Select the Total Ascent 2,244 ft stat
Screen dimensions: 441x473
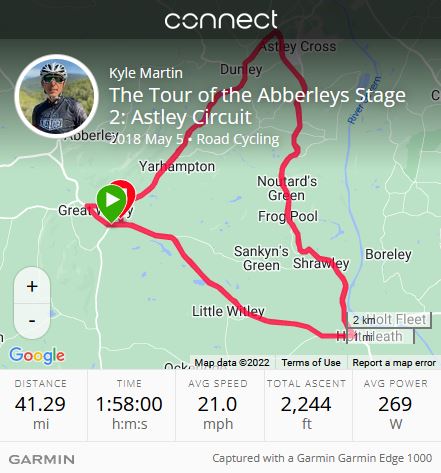tap(306, 405)
